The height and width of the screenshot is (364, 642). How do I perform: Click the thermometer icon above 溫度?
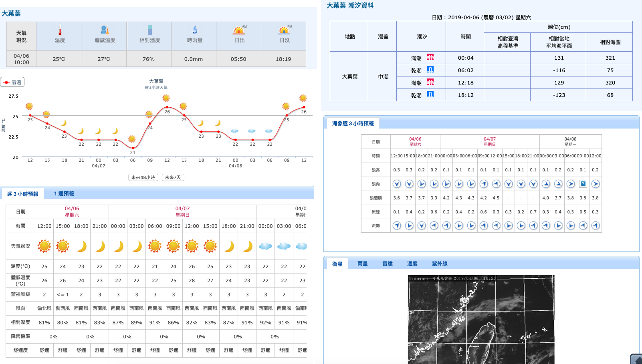coord(60,30)
